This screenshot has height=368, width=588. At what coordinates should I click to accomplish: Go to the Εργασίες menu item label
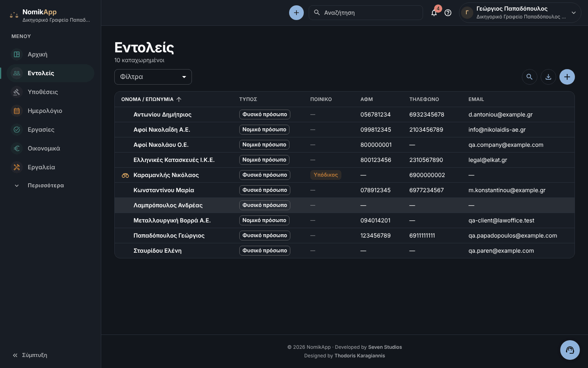[x=41, y=130]
